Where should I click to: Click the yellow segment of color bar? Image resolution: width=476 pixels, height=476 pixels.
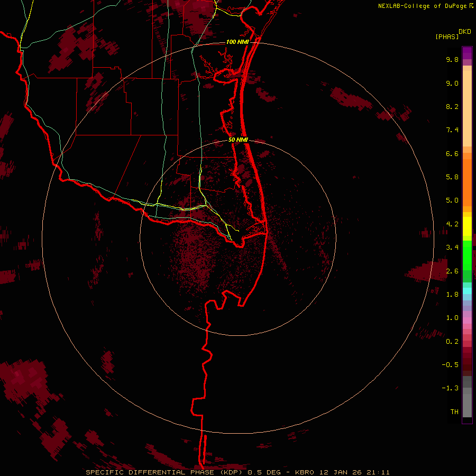pos(467,226)
